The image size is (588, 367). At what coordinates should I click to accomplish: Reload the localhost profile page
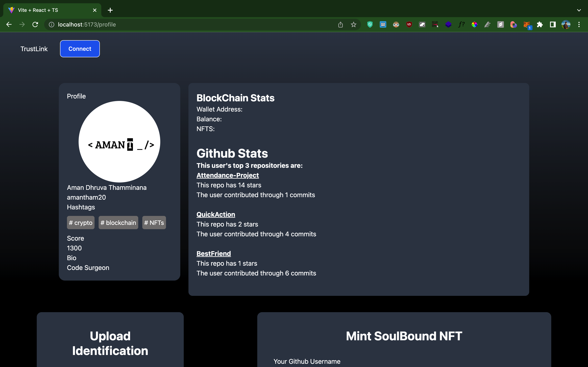pos(35,24)
